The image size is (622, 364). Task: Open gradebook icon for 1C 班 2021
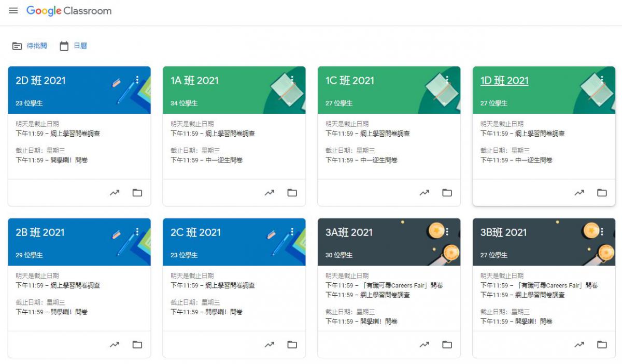pos(425,193)
